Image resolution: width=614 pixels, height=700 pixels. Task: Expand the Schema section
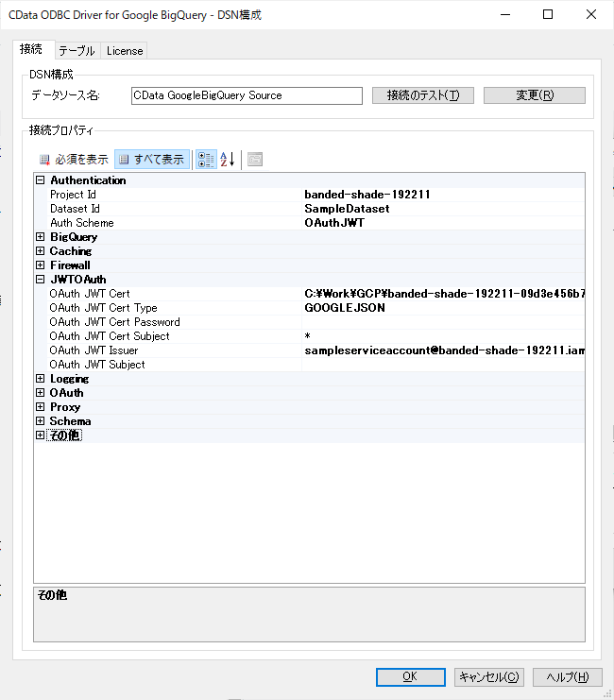pyautogui.click(x=41, y=421)
